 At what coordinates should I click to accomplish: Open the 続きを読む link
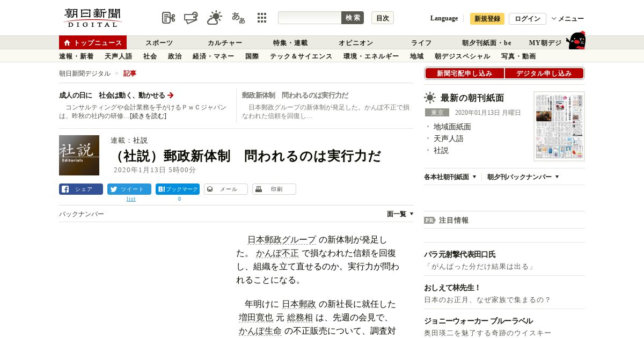click(x=148, y=116)
